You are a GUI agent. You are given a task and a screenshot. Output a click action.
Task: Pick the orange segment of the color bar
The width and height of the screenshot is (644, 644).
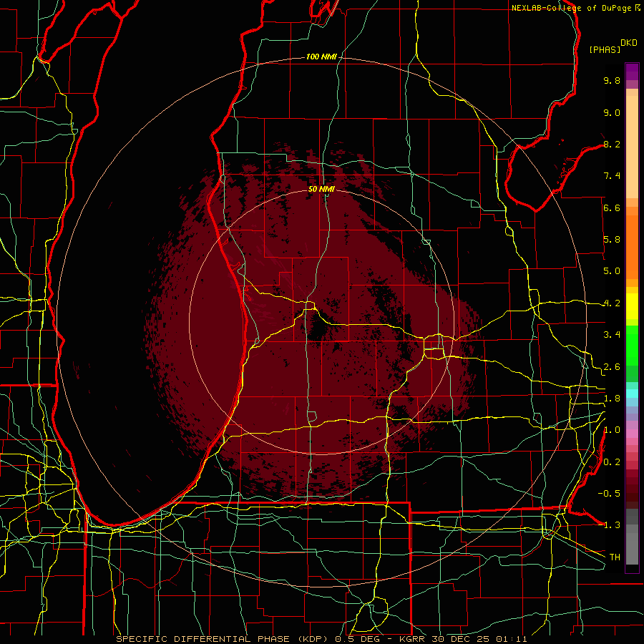coord(632,247)
